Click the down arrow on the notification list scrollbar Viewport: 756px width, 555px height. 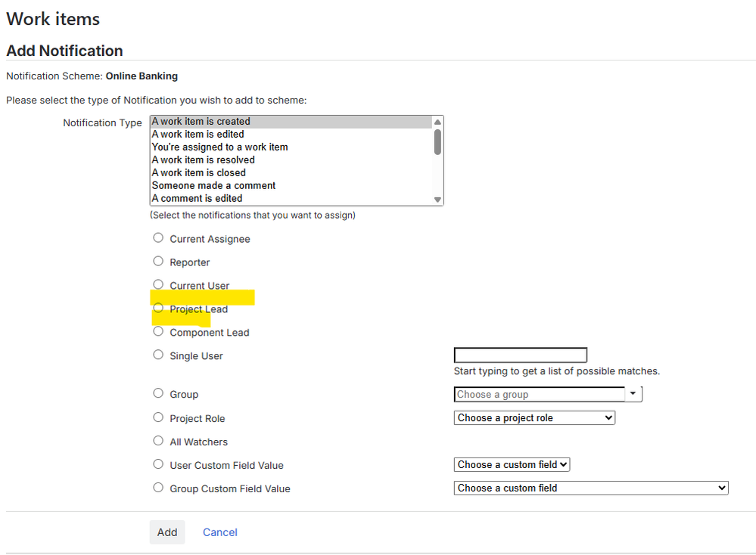point(437,198)
